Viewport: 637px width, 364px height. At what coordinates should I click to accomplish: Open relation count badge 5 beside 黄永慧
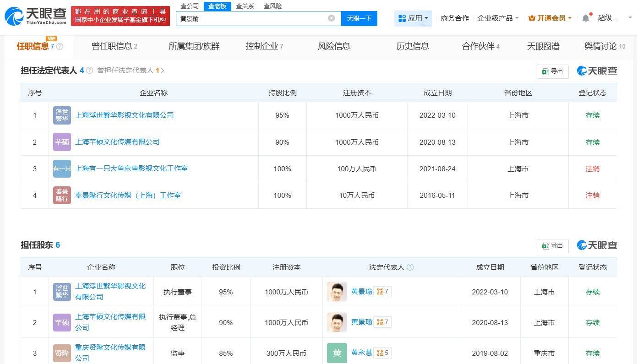pos(383,353)
